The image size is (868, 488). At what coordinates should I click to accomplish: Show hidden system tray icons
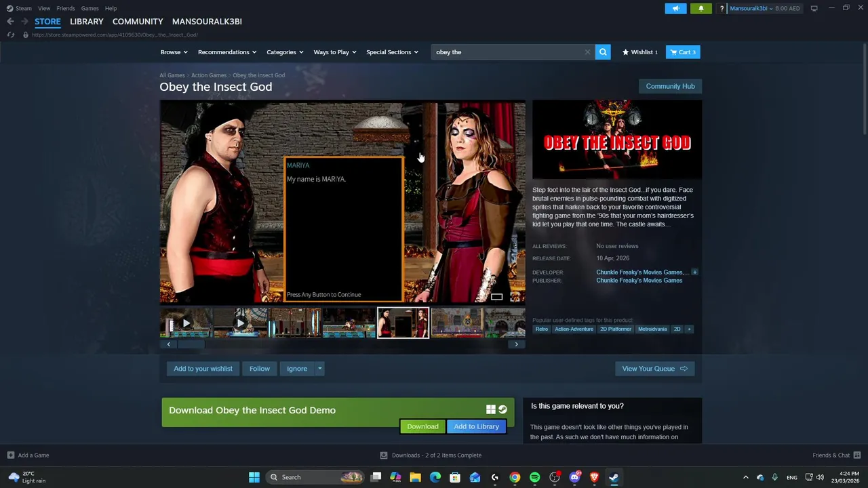[x=745, y=477]
